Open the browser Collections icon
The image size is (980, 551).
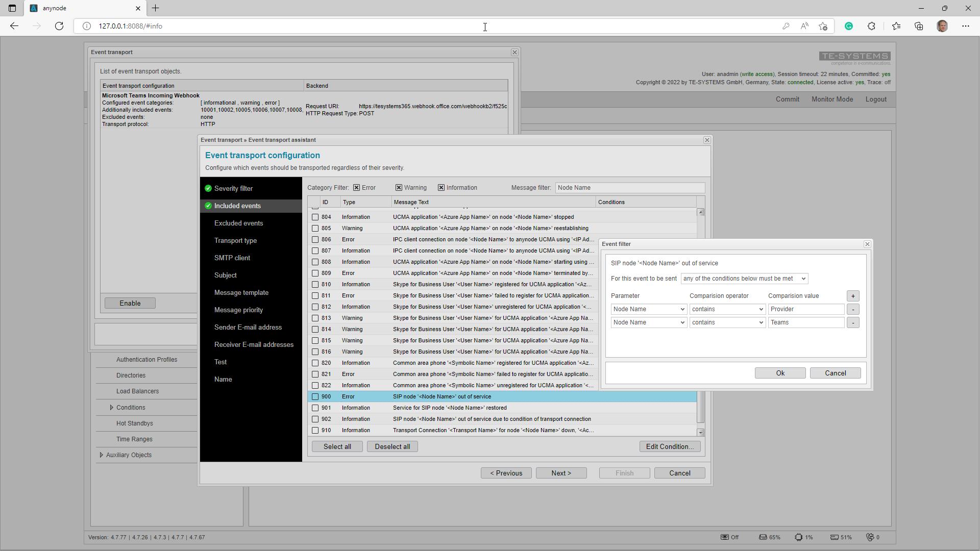[x=919, y=26]
